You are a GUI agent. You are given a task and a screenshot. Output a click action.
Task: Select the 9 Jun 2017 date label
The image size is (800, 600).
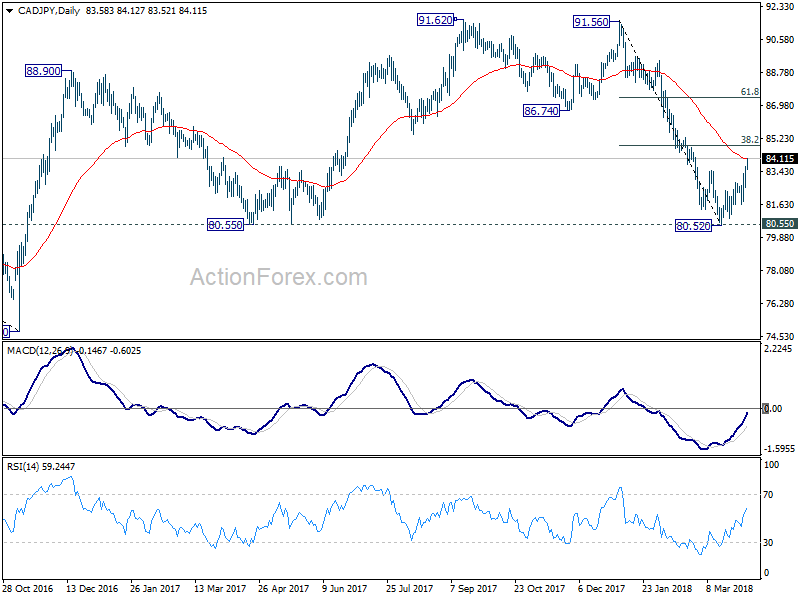(344, 588)
